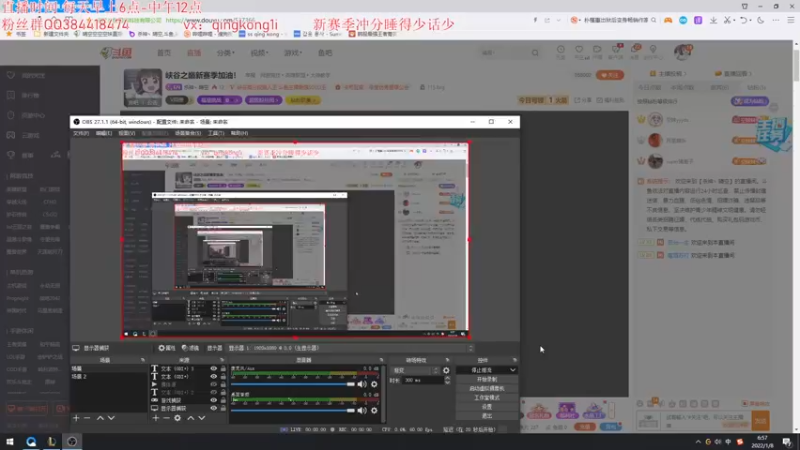Open Douyu follows heart icon in header
This screenshot has height=450, width=800.
coord(579,49)
